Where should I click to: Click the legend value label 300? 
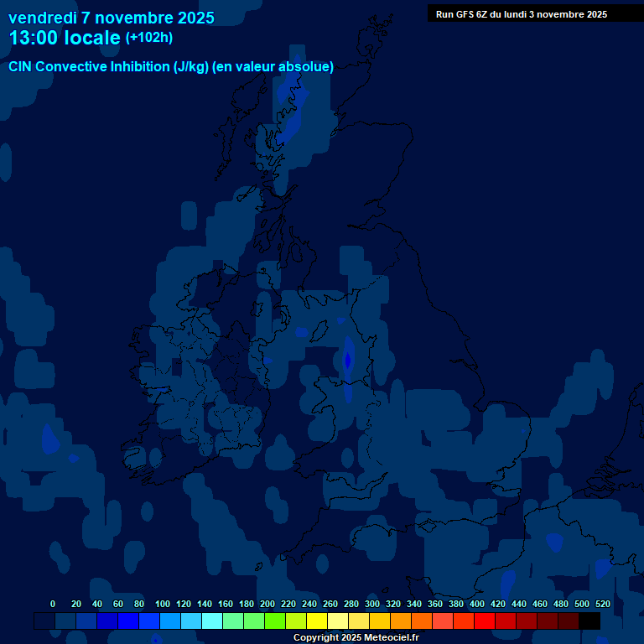click(x=371, y=604)
